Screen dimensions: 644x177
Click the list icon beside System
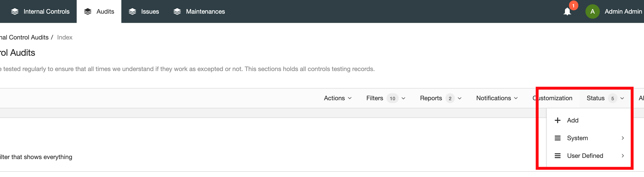pyautogui.click(x=558, y=138)
